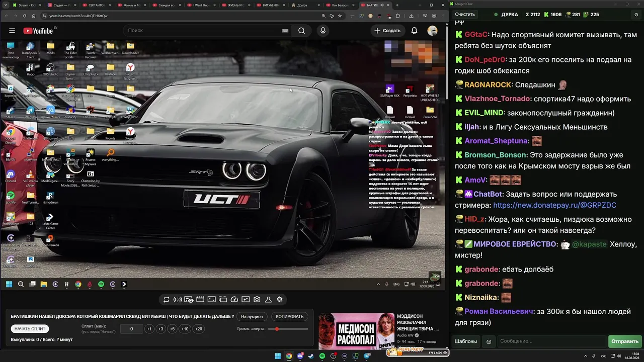The width and height of the screenshot is (644, 362).
Task: Toggle the clapperboard cinema mode icon
Action: pos(200,300)
